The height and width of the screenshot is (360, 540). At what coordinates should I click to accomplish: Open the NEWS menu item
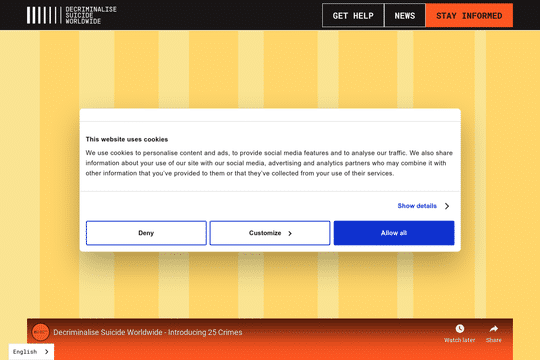click(x=405, y=16)
